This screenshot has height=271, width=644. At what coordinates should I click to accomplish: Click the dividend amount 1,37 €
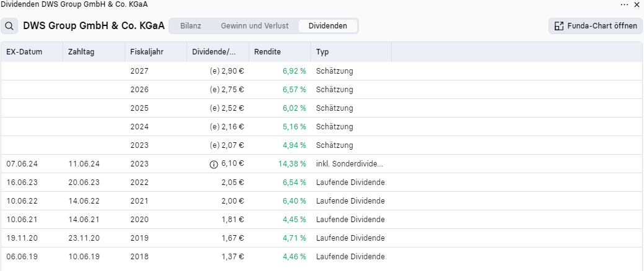click(233, 257)
